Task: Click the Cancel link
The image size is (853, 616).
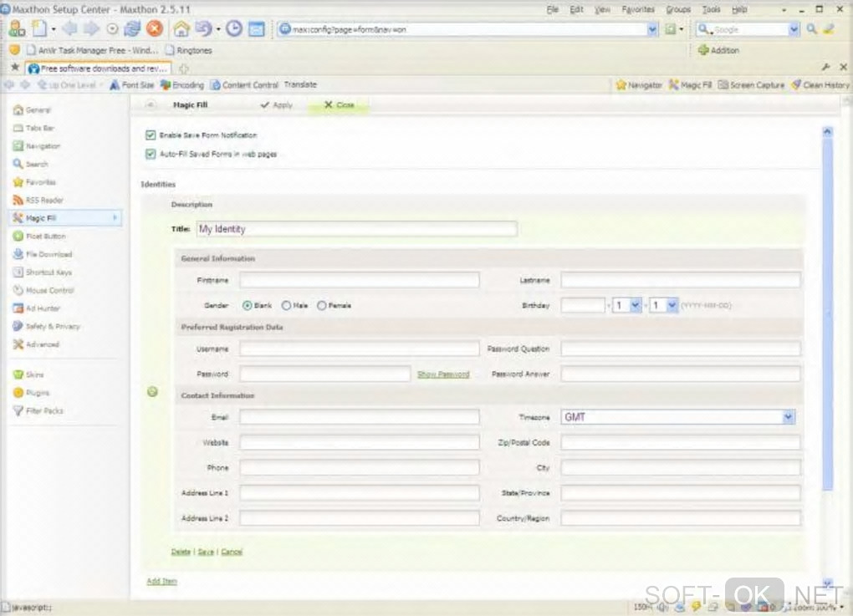Action: pyautogui.click(x=231, y=552)
